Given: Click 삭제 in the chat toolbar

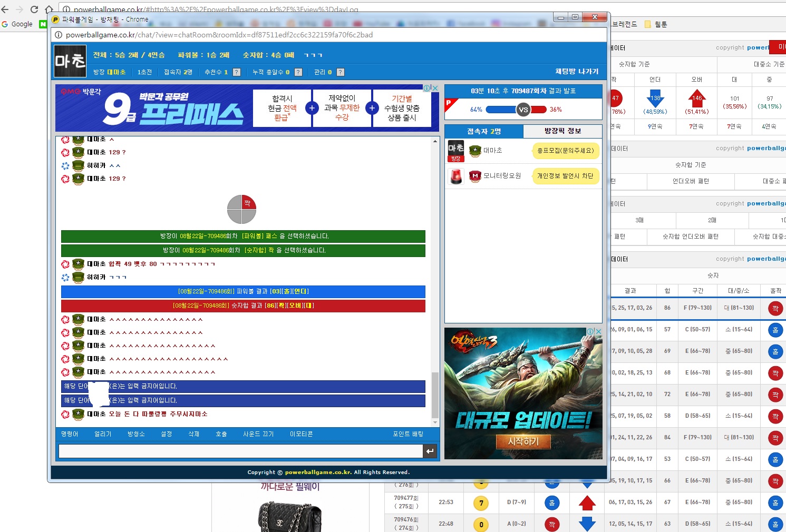Looking at the screenshot, I should click(x=194, y=434).
